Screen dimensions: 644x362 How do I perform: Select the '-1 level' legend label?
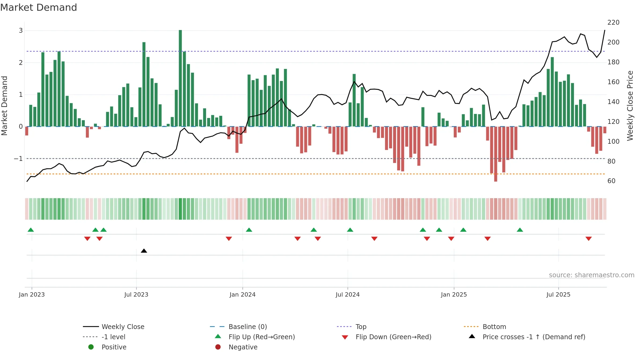click(x=114, y=337)
